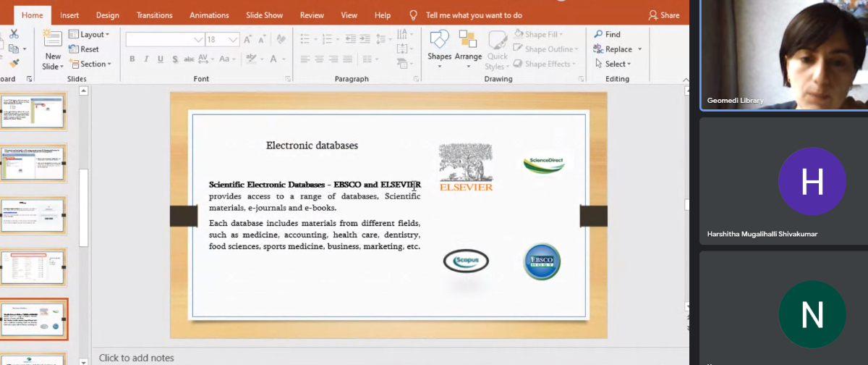
Task: Open the Character Spacing dropdown
Action: 205,59
